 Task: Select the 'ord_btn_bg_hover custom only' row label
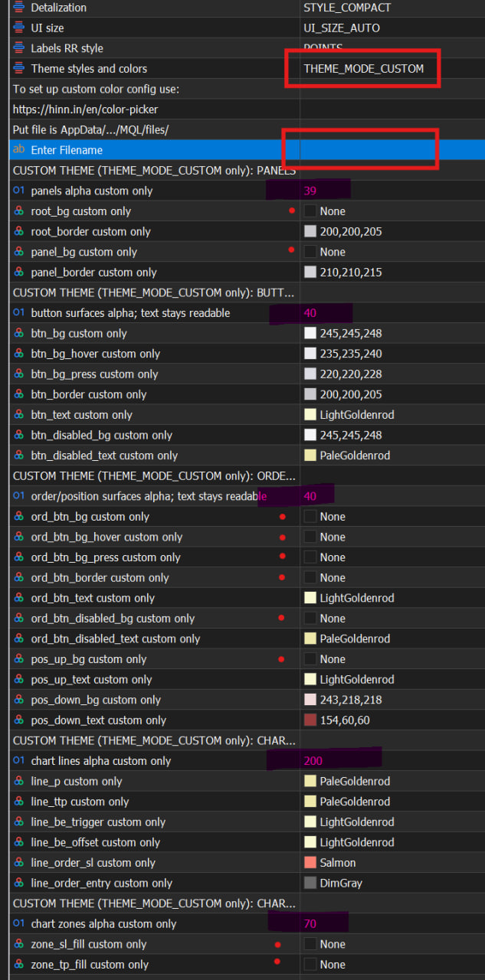[x=107, y=537]
